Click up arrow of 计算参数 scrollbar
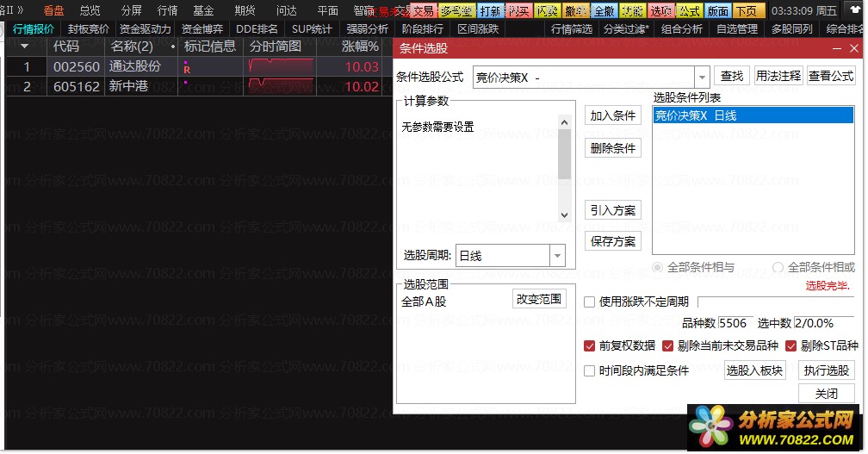Screen dimensions: 868x454 click(x=564, y=122)
